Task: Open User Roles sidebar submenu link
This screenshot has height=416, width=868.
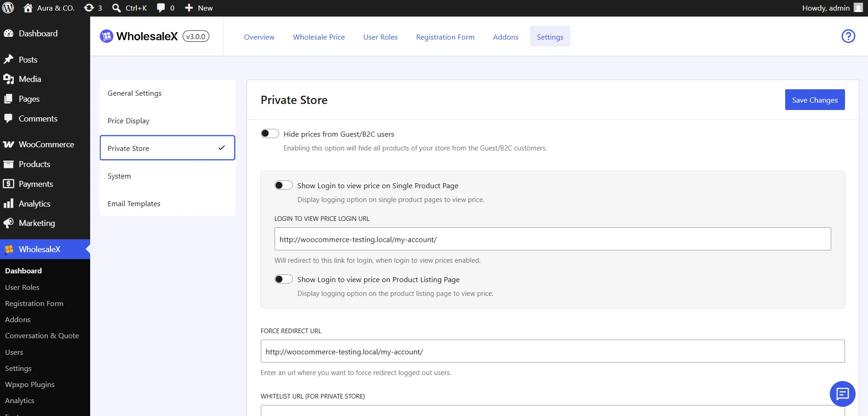Action: pos(22,287)
